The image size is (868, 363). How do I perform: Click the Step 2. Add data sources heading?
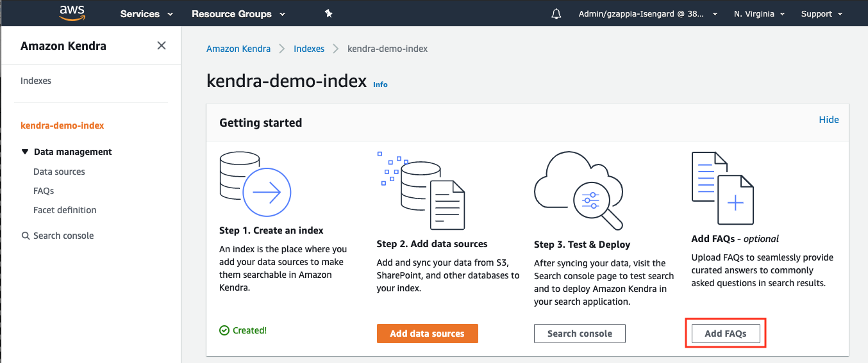[432, 244]
